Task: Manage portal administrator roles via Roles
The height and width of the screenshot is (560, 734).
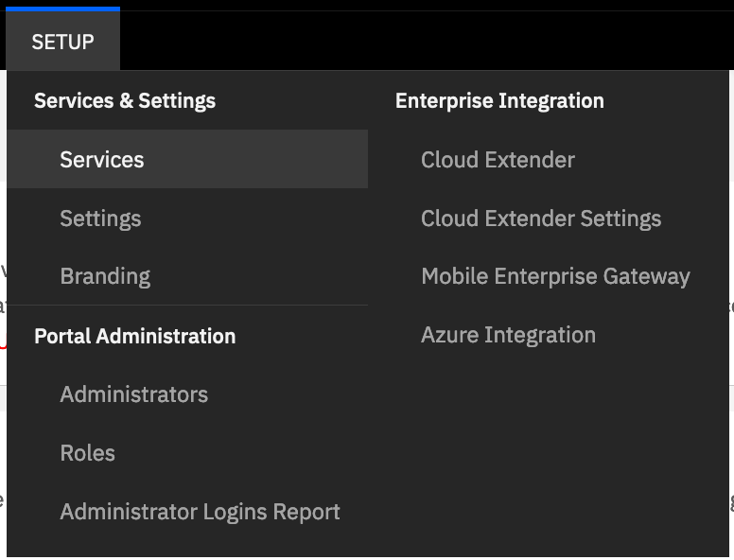Action: point(88,453)
